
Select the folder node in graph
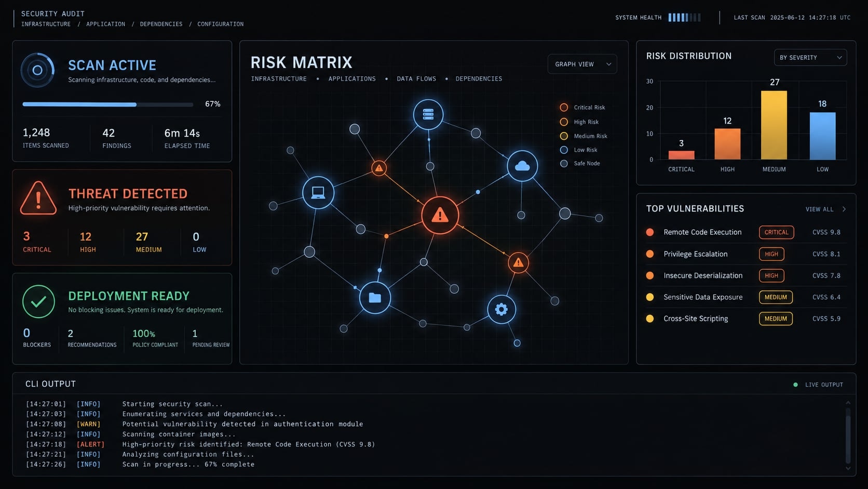(375, 298)
